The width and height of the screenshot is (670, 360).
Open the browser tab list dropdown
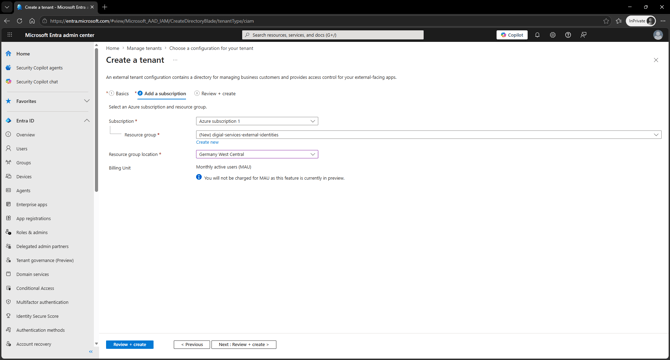pos(7,7)
